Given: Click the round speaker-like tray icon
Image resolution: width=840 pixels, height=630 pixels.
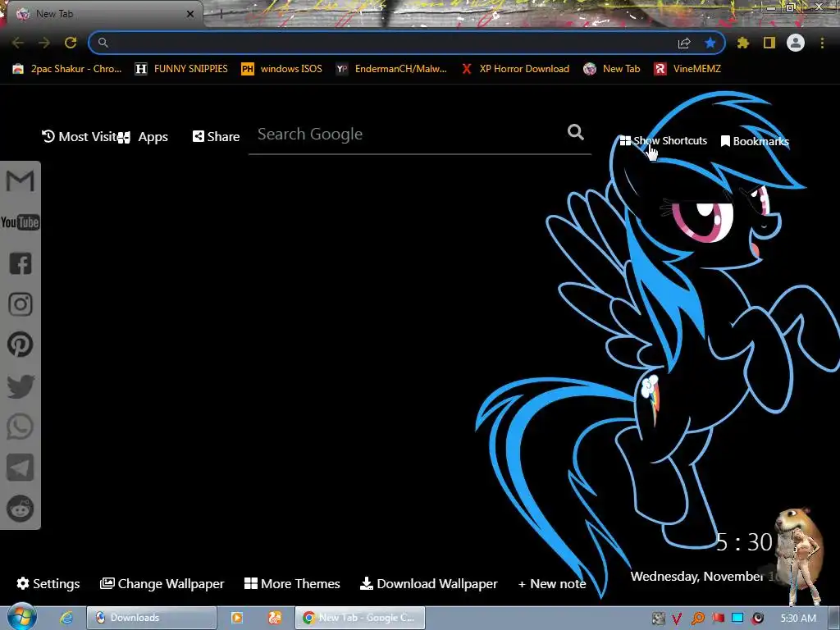Looking at the screenshot, I should [x=757, y=619].
